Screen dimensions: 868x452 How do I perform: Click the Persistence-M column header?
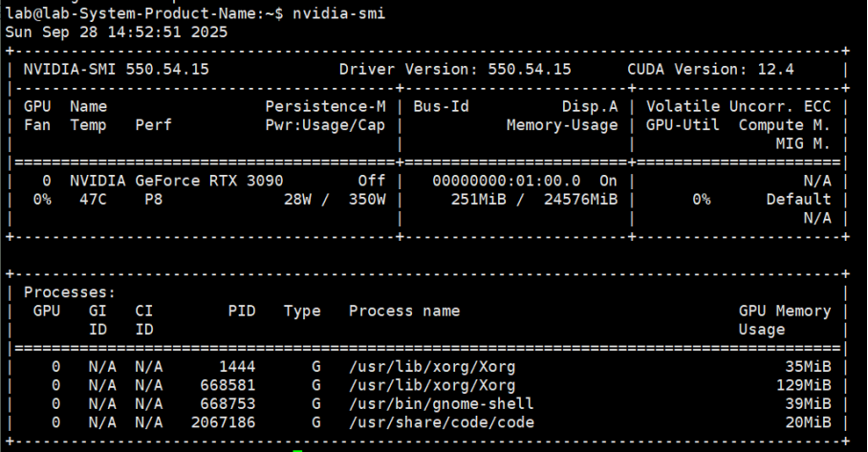[325, 106]
